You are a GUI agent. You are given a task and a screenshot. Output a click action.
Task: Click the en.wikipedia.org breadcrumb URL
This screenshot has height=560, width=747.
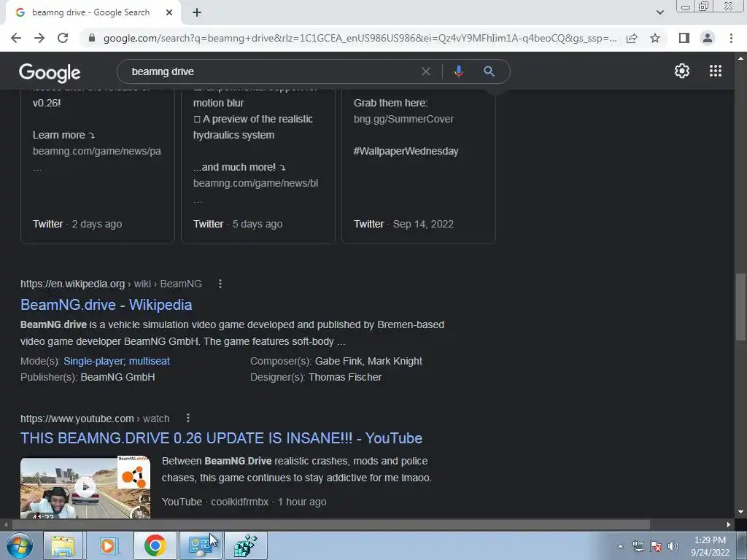tap(72, 284)
